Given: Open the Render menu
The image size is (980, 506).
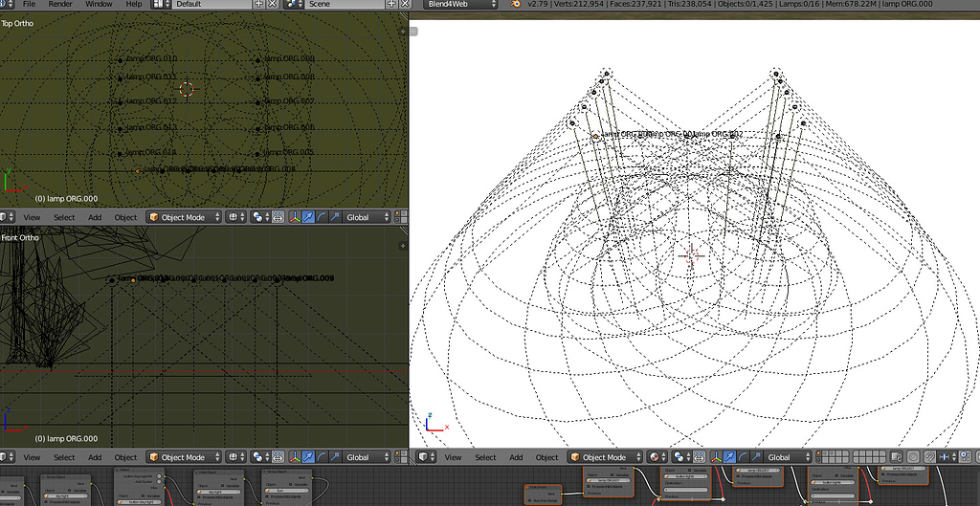Looking at the screenshot, I should [x=60, y=4].
